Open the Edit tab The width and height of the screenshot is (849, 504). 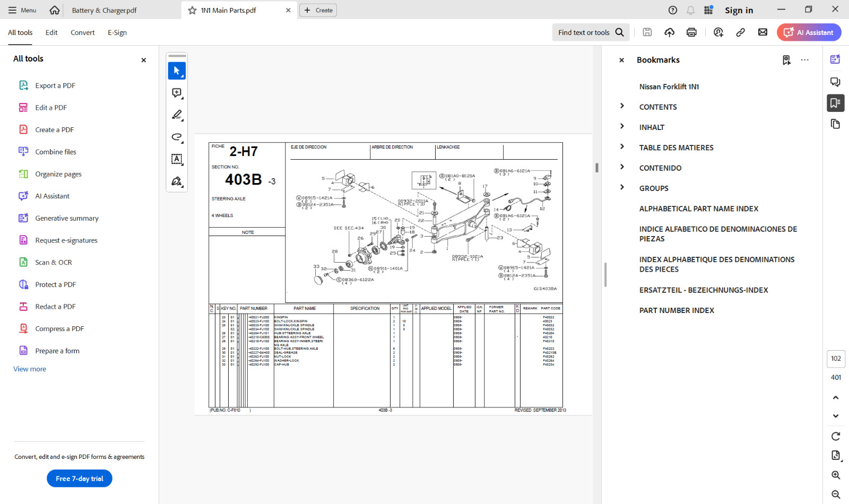click(51, 32)
